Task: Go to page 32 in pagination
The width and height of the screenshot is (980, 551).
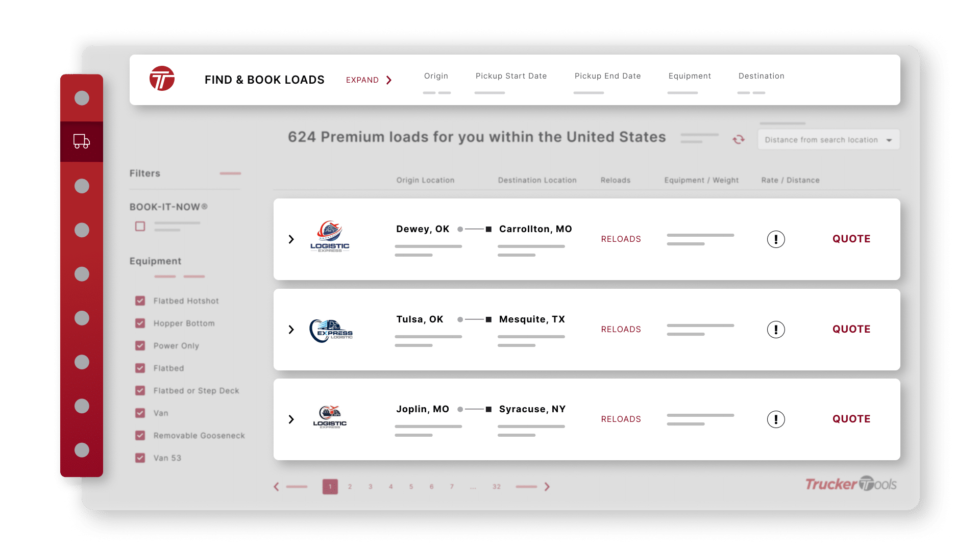Action: (496, 486)
